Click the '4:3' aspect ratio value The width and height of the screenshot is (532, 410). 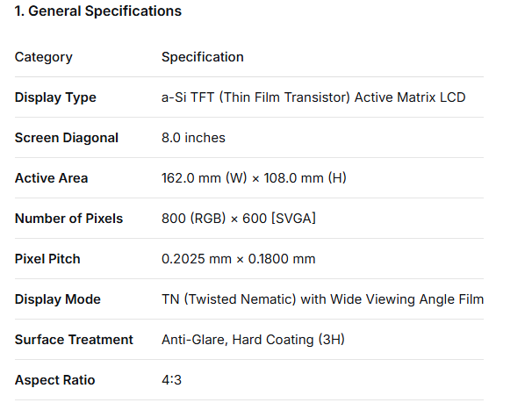[171, 380]
